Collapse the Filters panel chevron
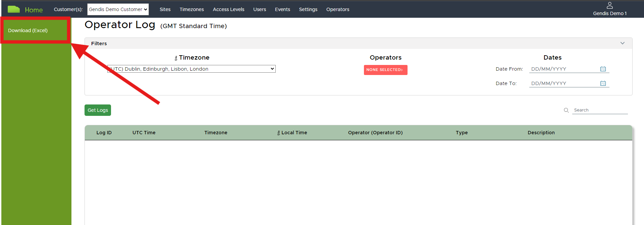The image size is (644, 225). (x=622, y=43)
